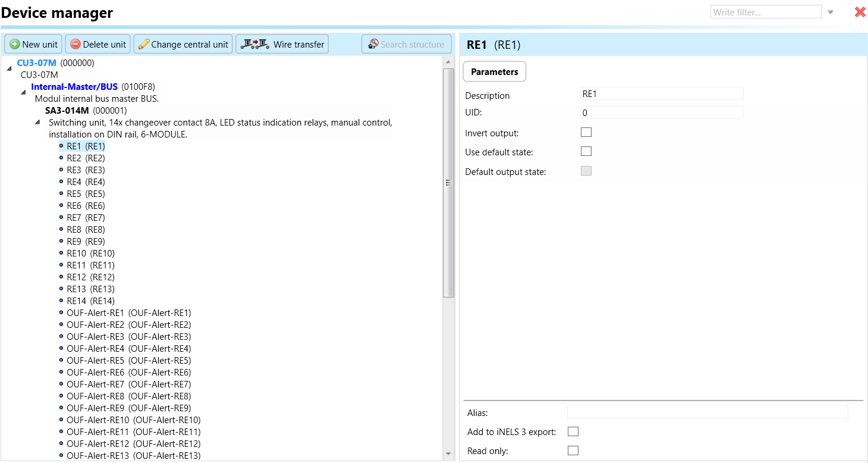Open the filter dropdown arrow
The height and width of the screenshot is (463, 868).
coord(831,12)
